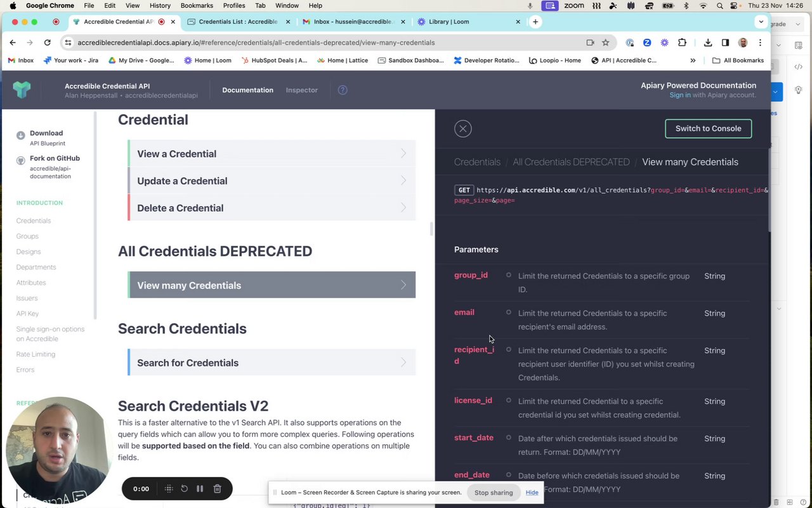Select the Documentation tab
812x508 pixels.
pos(247,90)
